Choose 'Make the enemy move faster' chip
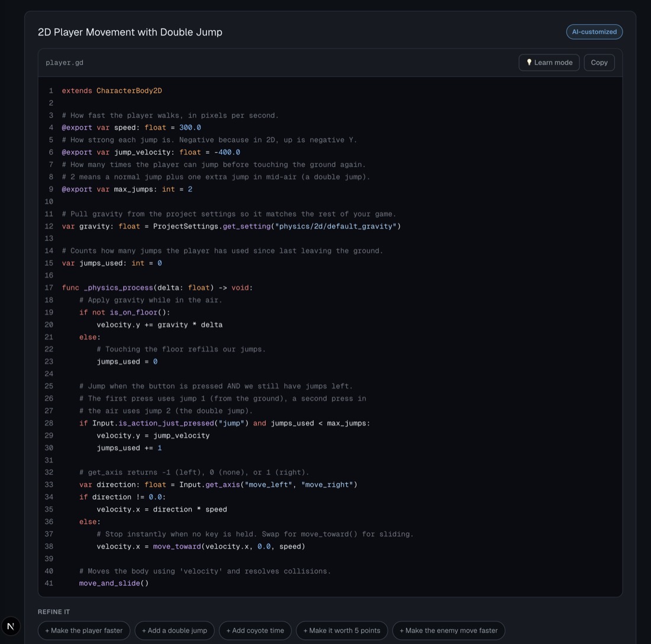 click(x=449, y=630)
